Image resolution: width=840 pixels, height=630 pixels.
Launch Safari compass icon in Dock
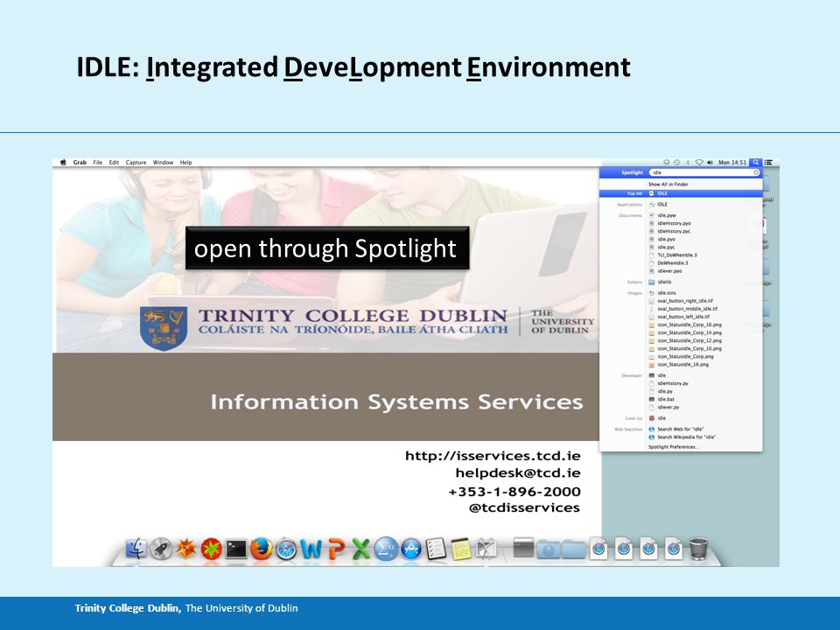point(286,549)
